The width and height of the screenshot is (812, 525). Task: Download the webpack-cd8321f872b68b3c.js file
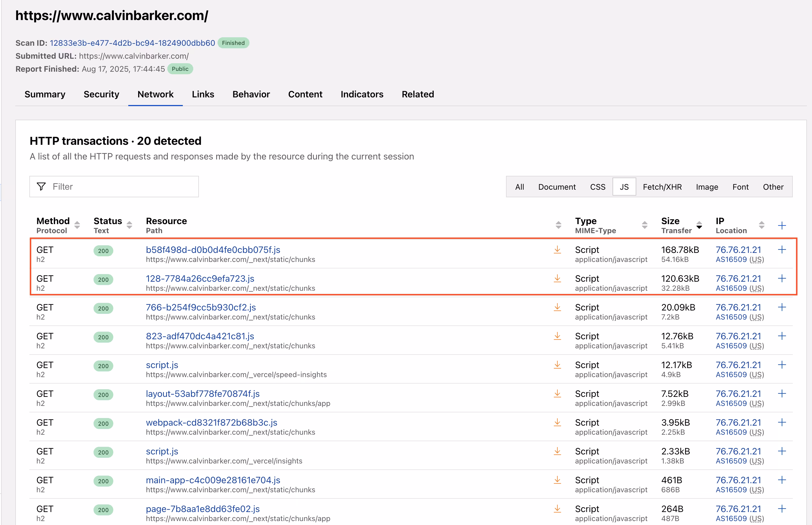[x=557, y=422]
